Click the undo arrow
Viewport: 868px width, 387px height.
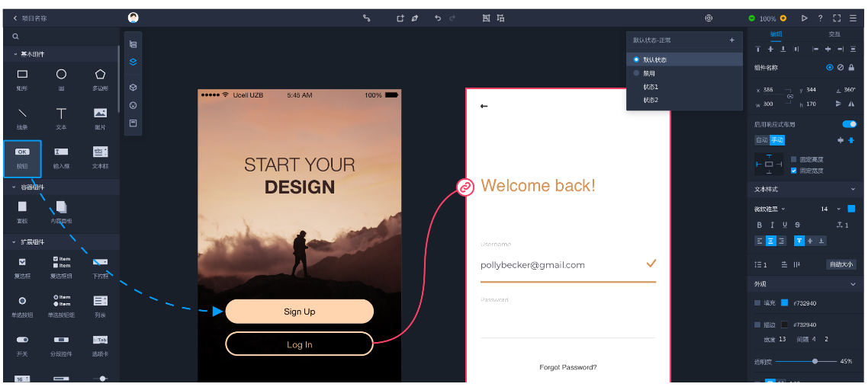tap(438, 18)
